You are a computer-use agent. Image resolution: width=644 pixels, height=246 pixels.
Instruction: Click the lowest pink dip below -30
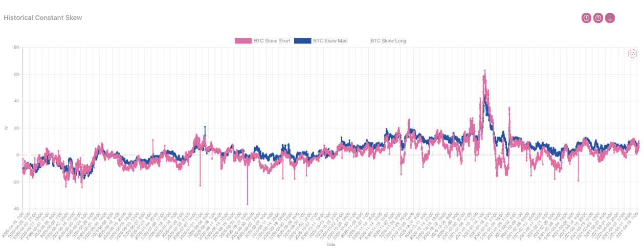pos(248,204)
